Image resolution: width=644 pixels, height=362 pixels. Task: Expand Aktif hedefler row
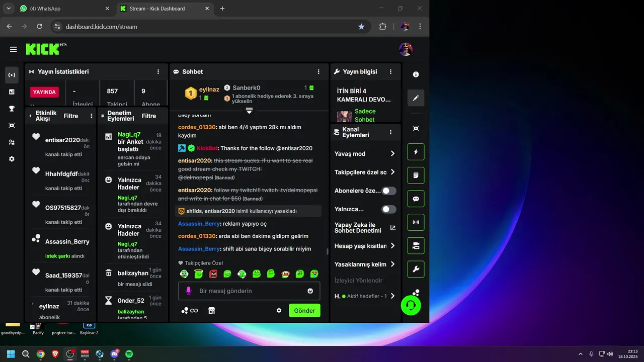(x=365, y=296)
